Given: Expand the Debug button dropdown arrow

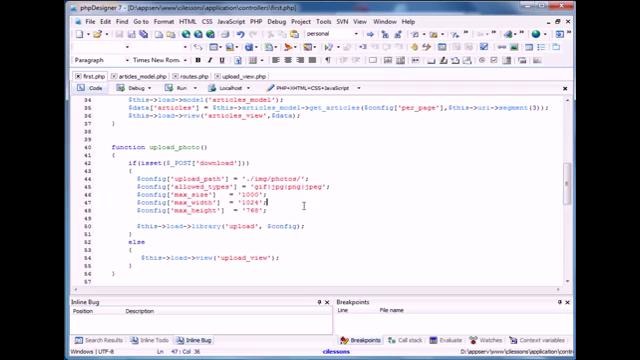Looking at the screenshot, I should (150, 88).
